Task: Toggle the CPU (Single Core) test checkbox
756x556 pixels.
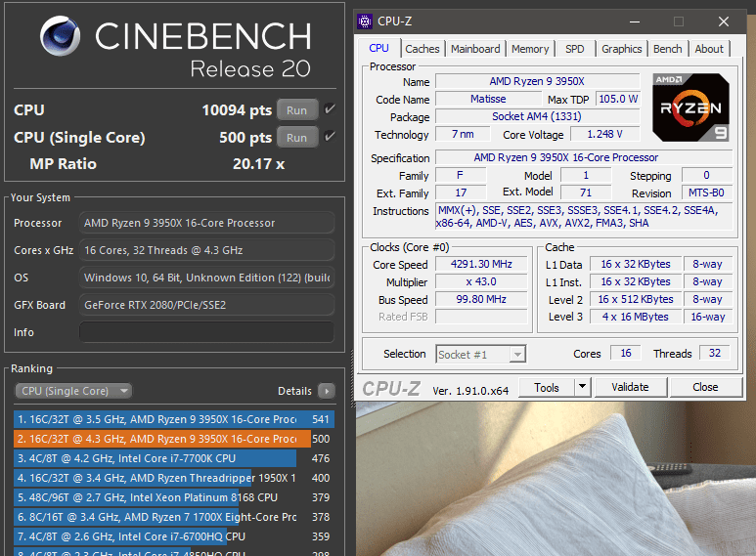Action: point(330,137)
